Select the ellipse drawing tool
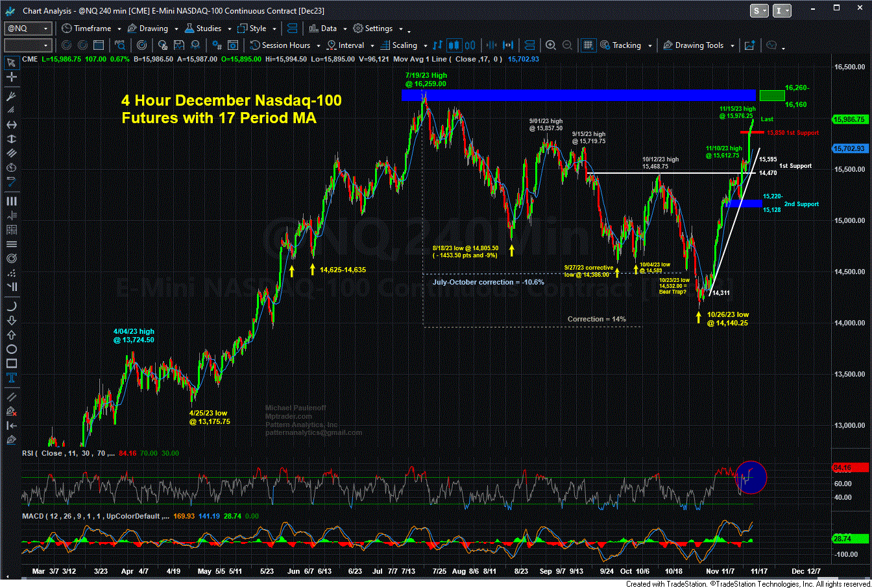872x588 pixels. point(11,350)
